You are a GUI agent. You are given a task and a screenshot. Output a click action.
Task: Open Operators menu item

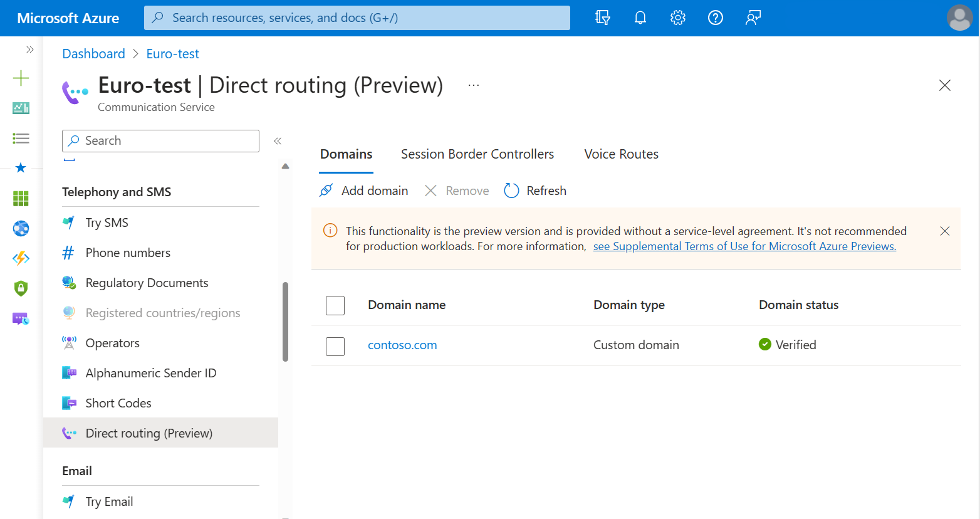pyautogui.click(x=160, y=343)
